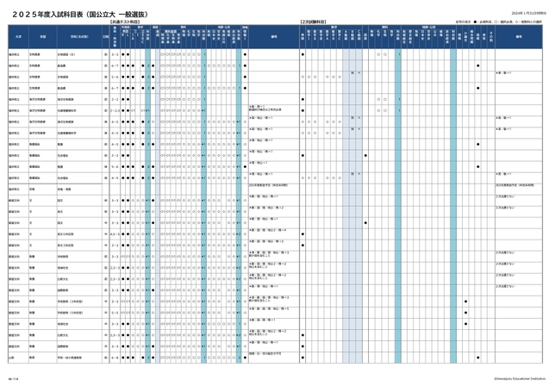Click the Kawaijuku Educational Institution copyright text
This screenshot has width=555, height=392.
(x=520, y=376)
